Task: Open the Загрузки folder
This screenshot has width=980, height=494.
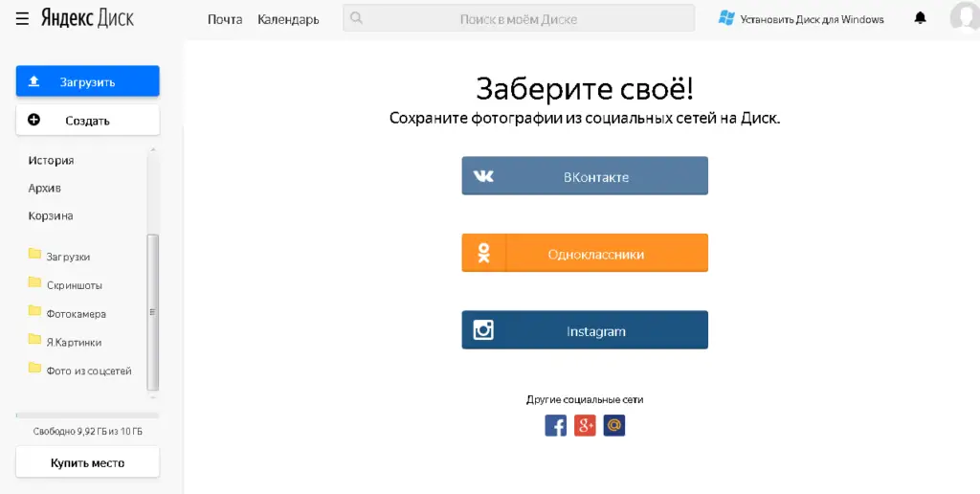Action: click(60, 257)
